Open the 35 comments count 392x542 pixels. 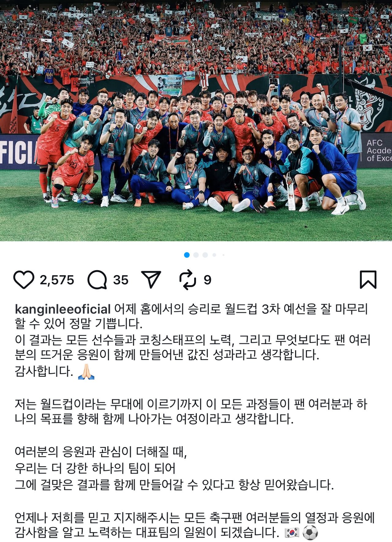coord(121,280)
